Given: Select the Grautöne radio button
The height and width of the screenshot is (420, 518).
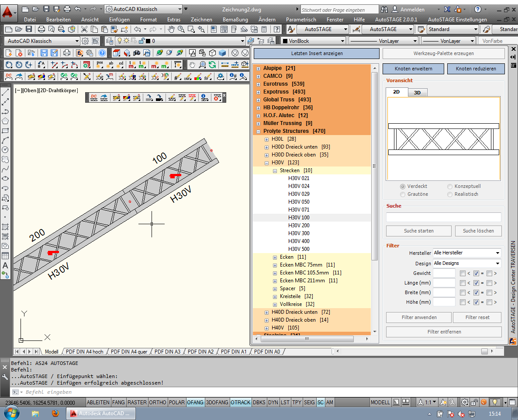Looking at the screenshot, I should [403, 194].
